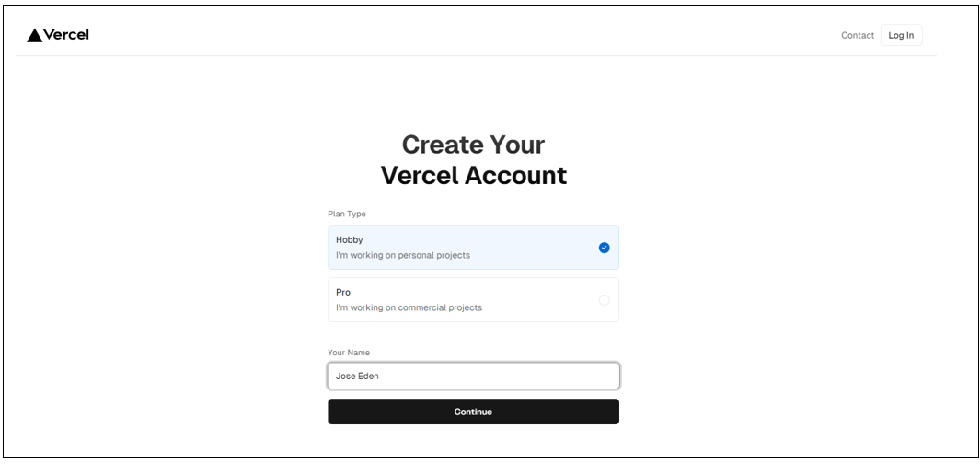
Task: Click the Log In button
Action: coord(901,36)
